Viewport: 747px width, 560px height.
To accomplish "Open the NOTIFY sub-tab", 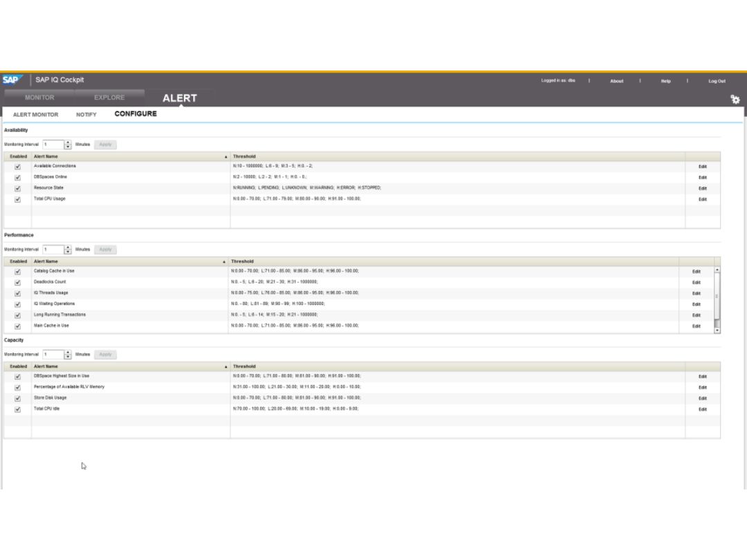I will point(86,115).
